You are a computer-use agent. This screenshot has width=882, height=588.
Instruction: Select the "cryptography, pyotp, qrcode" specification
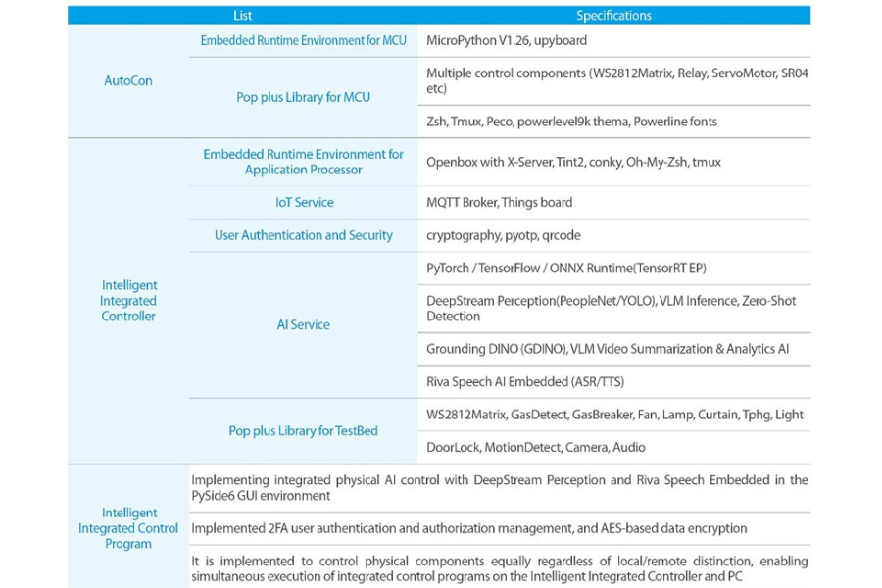click(x=502, y=235)
